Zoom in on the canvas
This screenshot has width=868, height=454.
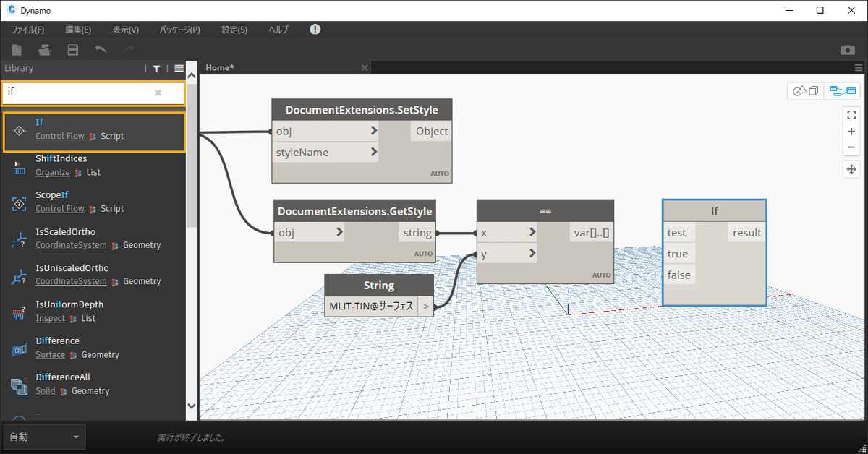(851, 132)
